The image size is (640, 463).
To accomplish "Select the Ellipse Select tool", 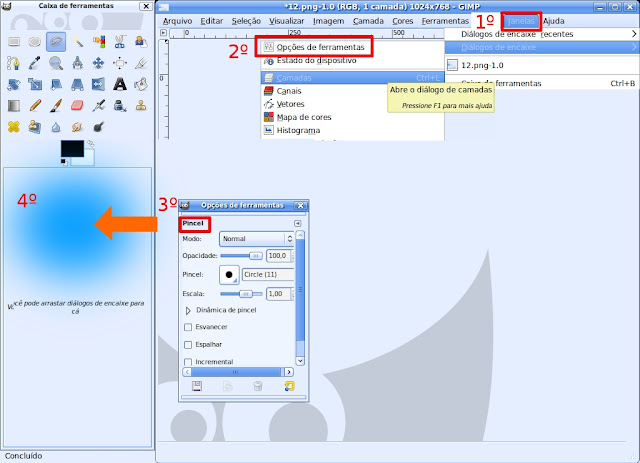I will [x=35, y=42].
